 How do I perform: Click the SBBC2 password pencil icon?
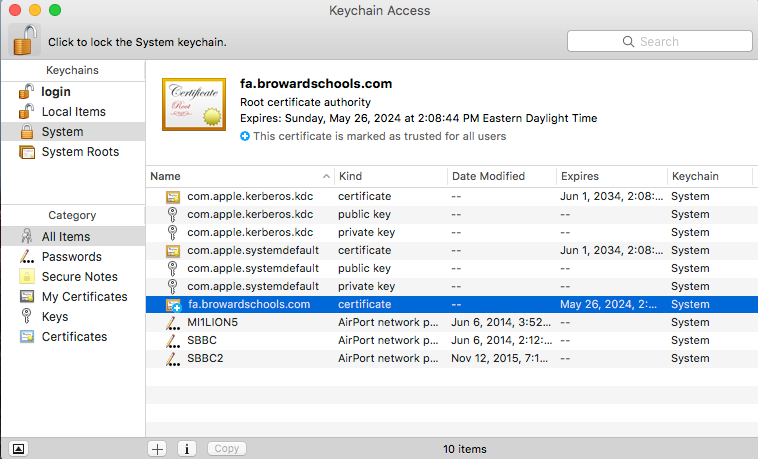point(173,358)
